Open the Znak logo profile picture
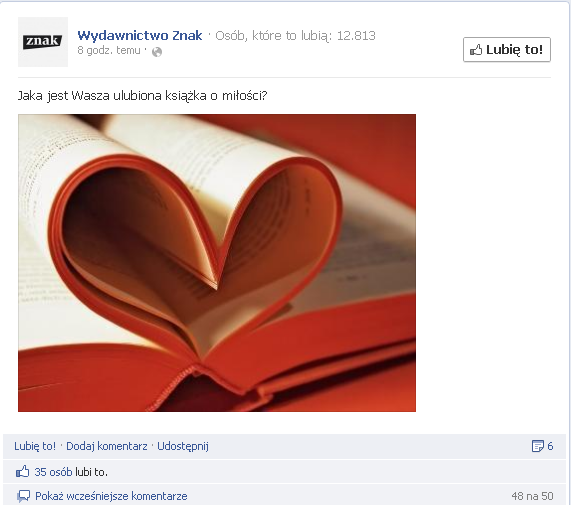 coord(43,42)
